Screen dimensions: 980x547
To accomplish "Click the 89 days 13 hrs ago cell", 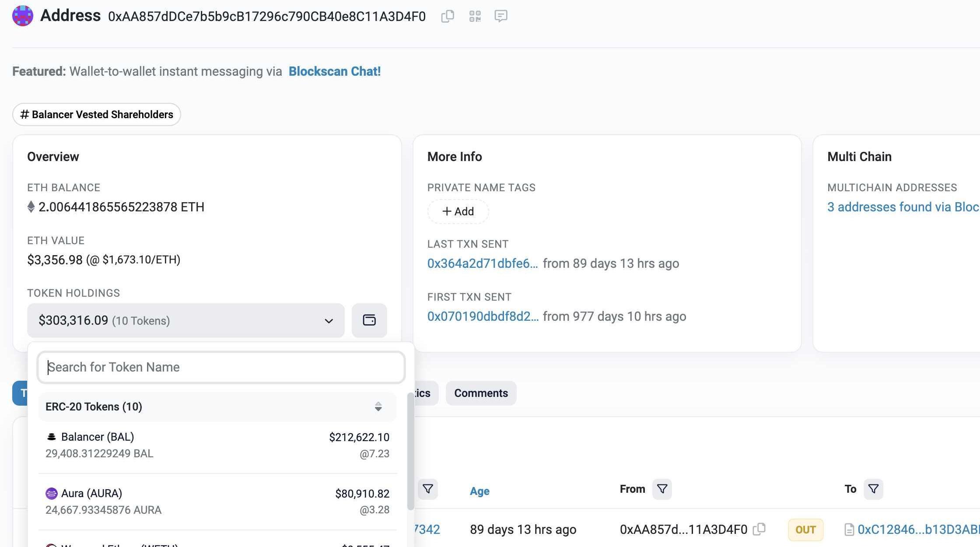I will click(523, 529).
